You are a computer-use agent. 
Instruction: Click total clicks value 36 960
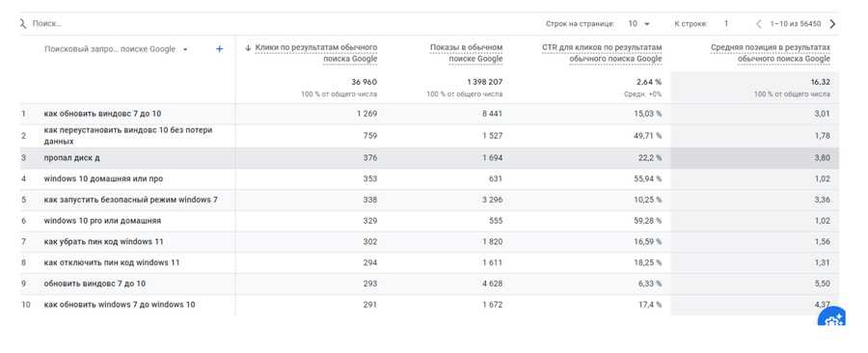point(365,82)
